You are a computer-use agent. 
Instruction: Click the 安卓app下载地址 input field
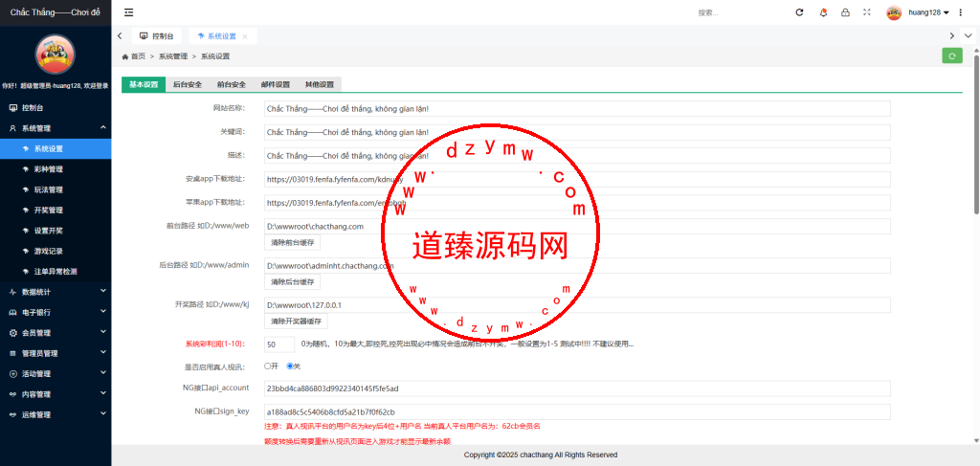[577, 179]
